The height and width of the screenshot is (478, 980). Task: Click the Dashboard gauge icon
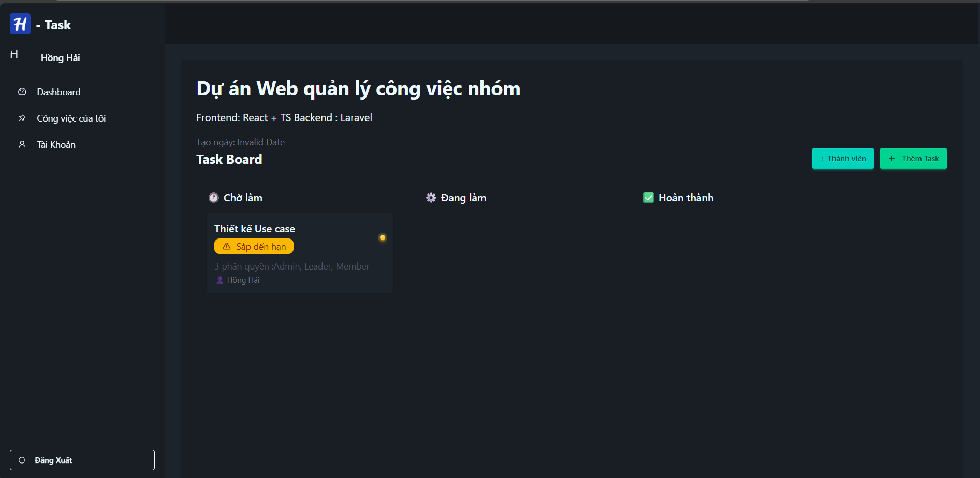[x=22, y=92]
